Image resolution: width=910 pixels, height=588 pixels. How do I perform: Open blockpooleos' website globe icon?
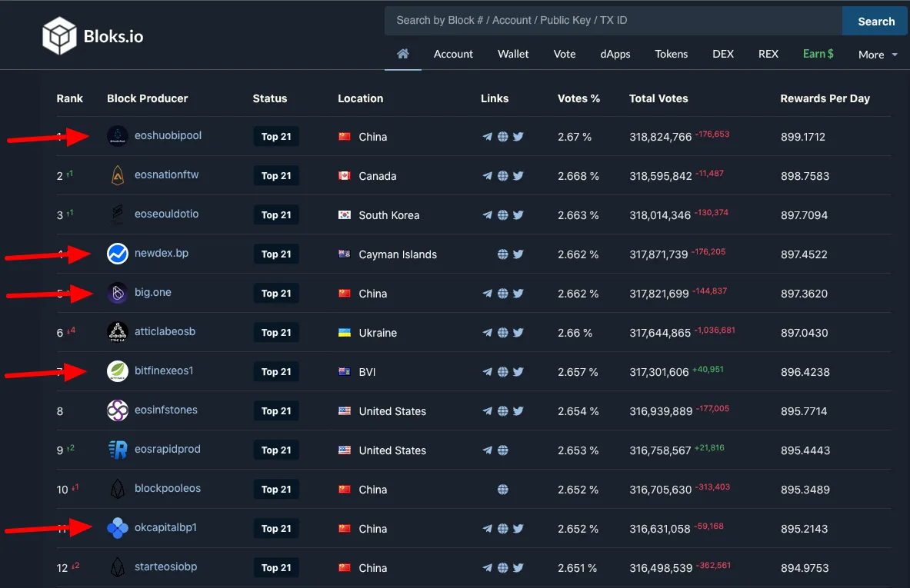click(x=502, y=490)
